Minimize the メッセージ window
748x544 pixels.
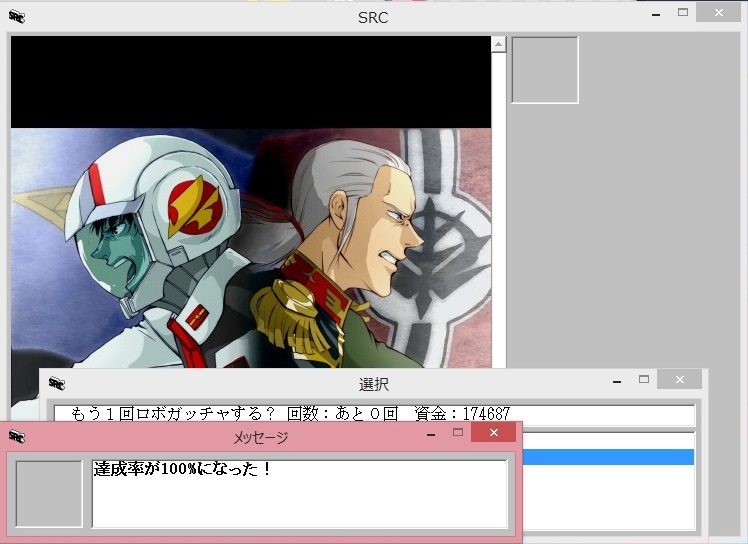coord(431,435)
